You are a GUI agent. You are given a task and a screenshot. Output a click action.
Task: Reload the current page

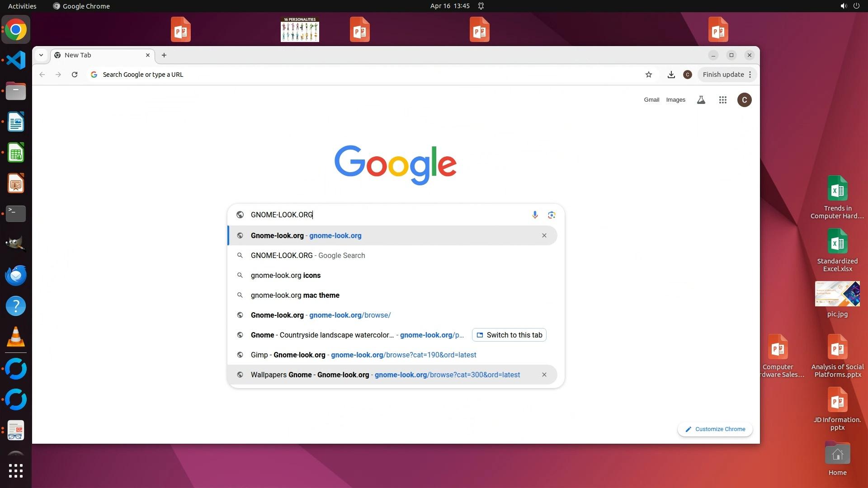click(75, 75)
